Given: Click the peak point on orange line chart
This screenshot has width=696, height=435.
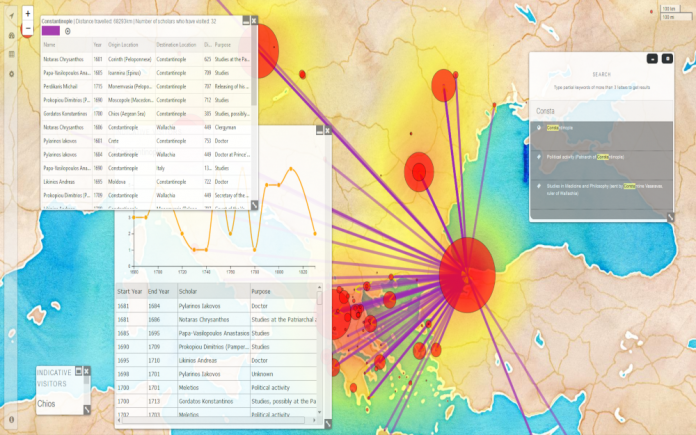Looking at the screenshot, I should [291, 169].
